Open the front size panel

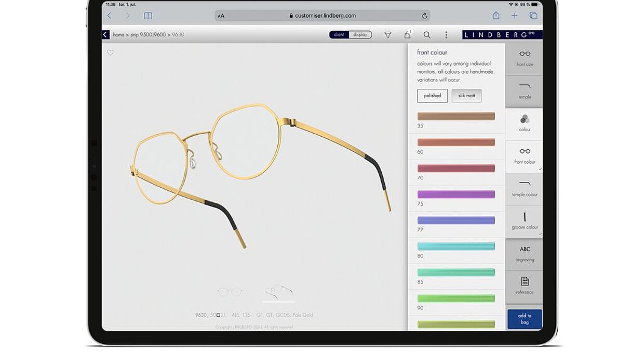pos(525,58)
